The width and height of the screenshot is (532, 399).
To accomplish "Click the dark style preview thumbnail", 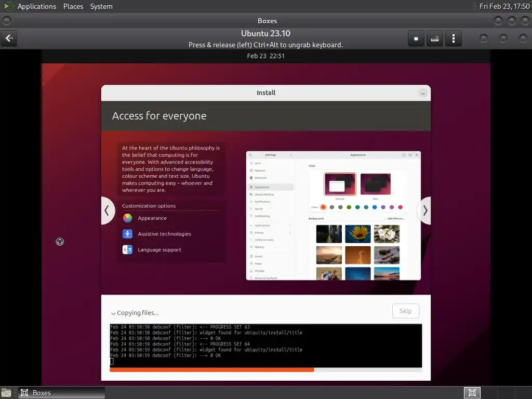I will [375, 184].
